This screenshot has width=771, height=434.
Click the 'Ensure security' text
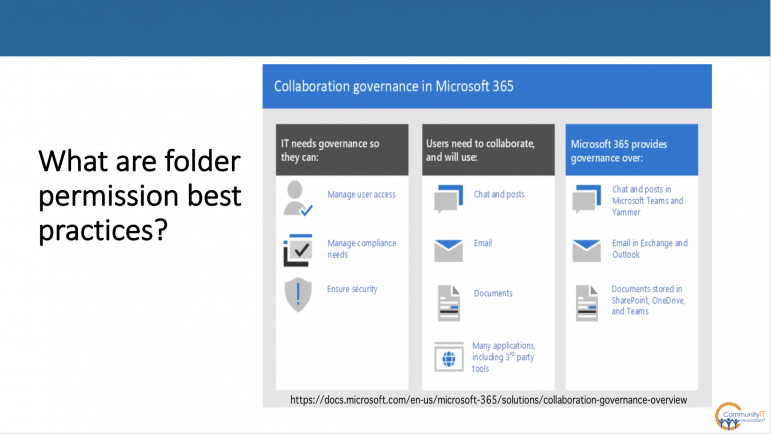pos(352,289)
